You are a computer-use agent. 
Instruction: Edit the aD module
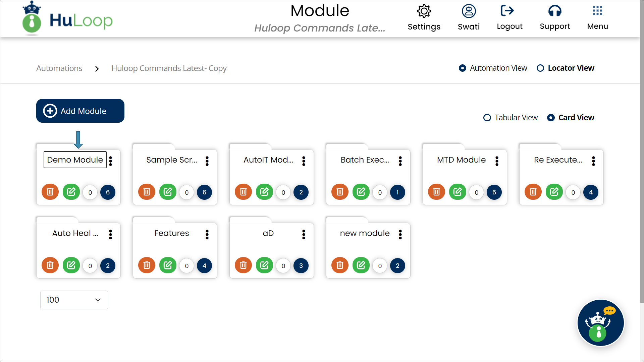[264, 265]
